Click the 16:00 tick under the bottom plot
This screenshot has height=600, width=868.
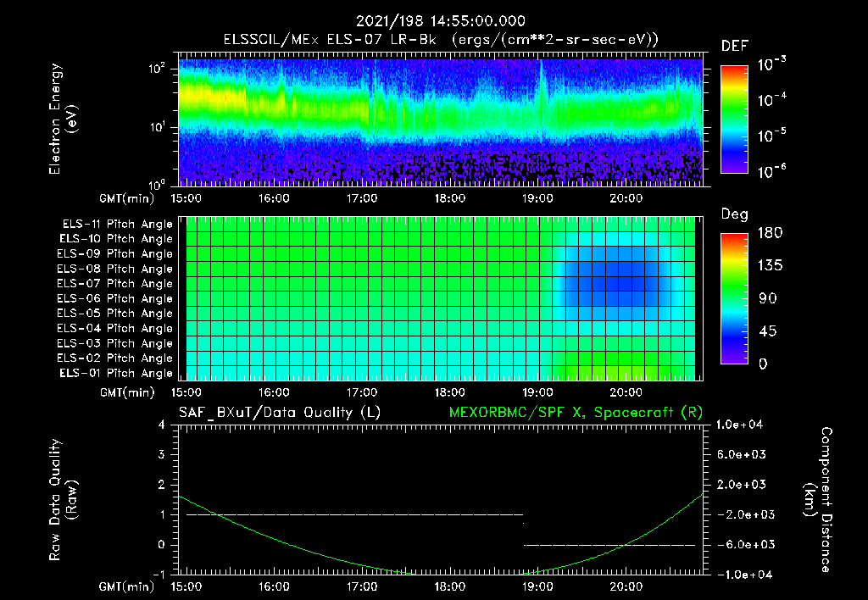(274, 586)
